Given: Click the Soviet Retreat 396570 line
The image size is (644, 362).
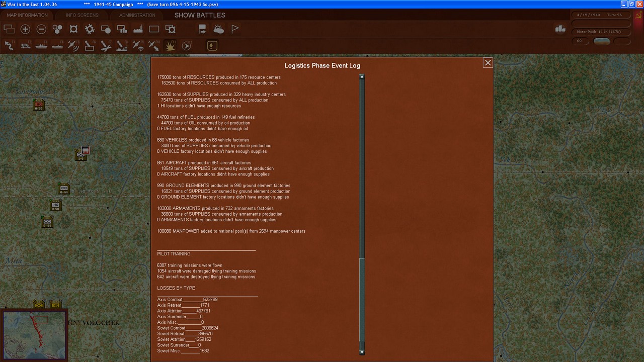Looking at the screenshot, I should (x=185, y=334).
